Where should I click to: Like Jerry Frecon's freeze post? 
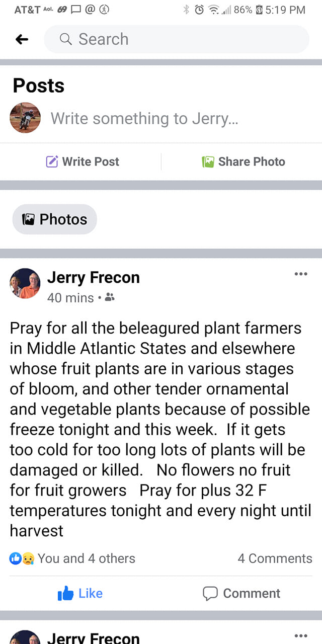pyautogui.click(x=80, y=594)
